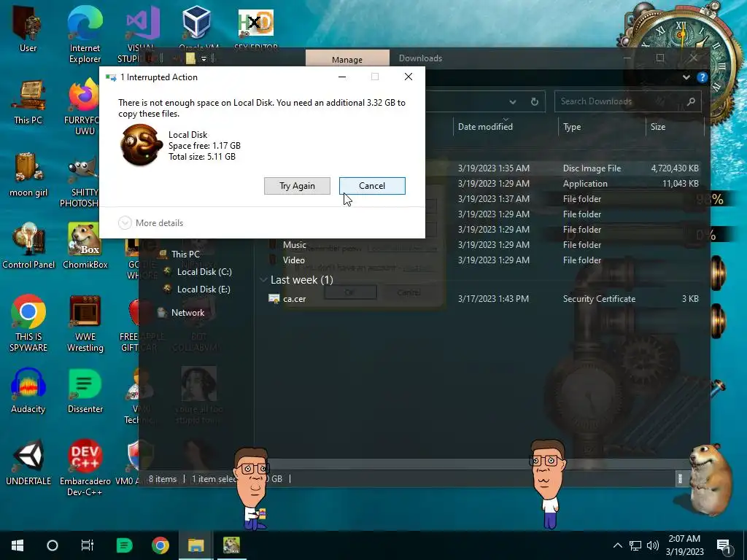The image size is (747, 560).
Task: Open the HxD hex editor shortcut
Action: [x=256, y=29]
